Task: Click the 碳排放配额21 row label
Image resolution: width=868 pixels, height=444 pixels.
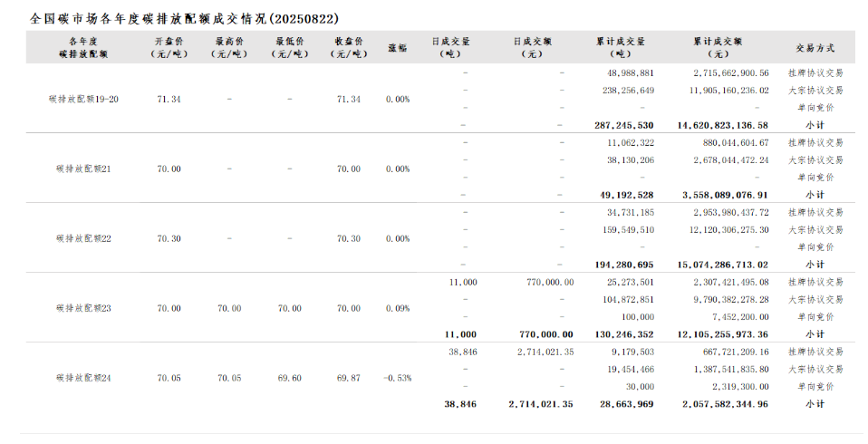Action: click(x=83, y=169)
